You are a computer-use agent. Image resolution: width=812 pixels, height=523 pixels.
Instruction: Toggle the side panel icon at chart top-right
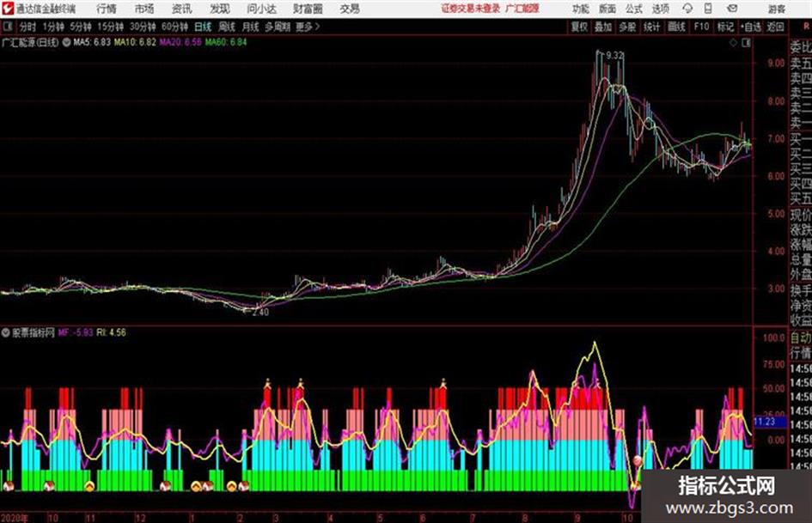coord(746,43)
